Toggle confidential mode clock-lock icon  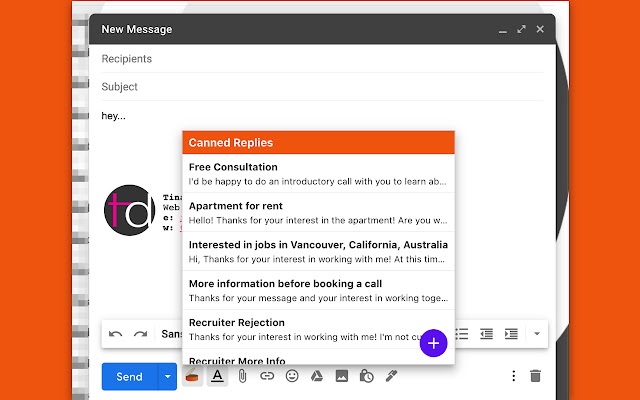tap(366, 376)
